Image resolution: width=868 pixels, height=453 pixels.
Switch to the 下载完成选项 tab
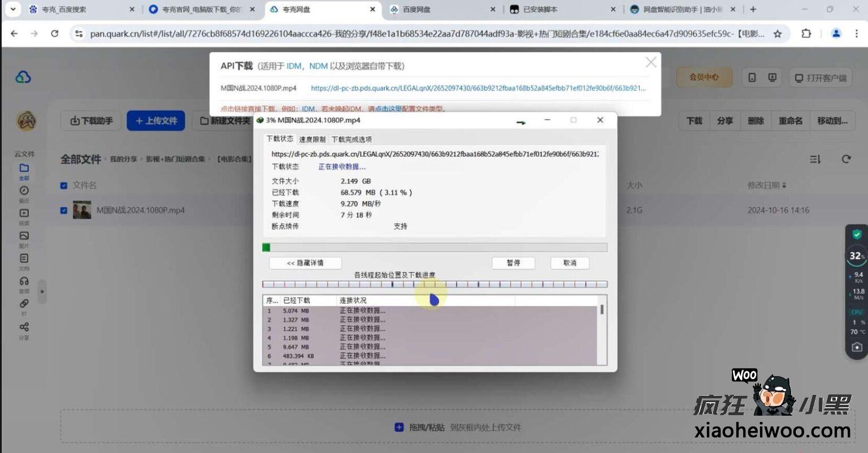coord(351,139)
